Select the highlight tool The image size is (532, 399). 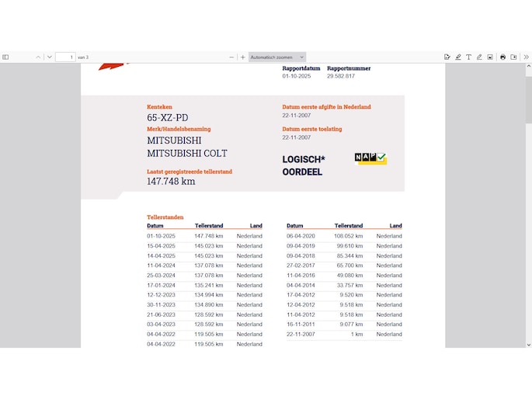(x=458, y=57)
